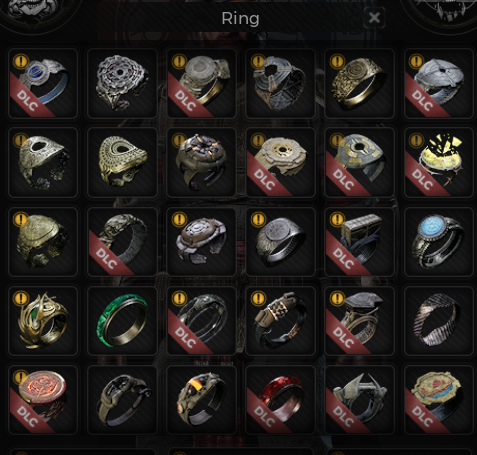Choose the gold cone-shaped ring with hole
Image resolution: width=477 pixels, height=455 pixels.
click(x=122, y=162)
